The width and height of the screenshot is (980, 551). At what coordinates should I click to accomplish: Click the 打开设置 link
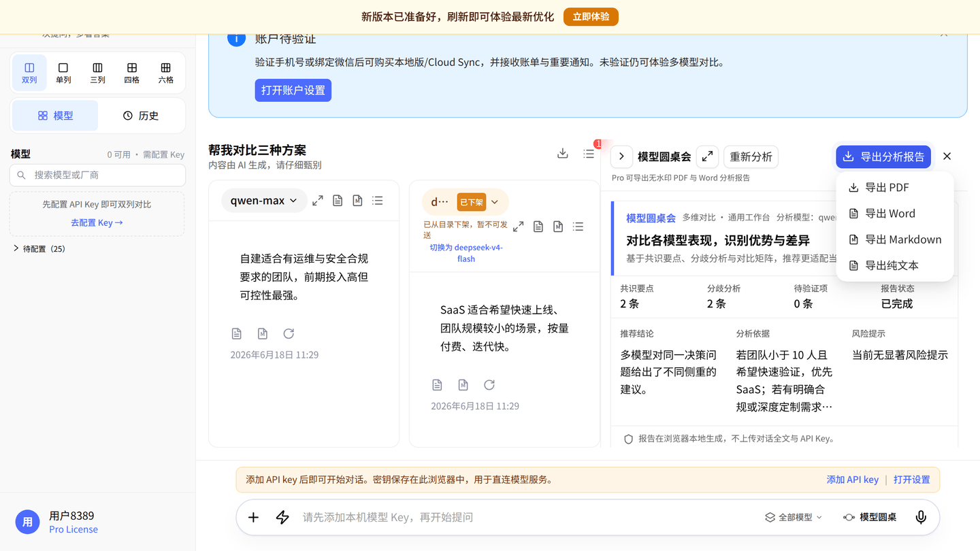[x=912, y=480]
